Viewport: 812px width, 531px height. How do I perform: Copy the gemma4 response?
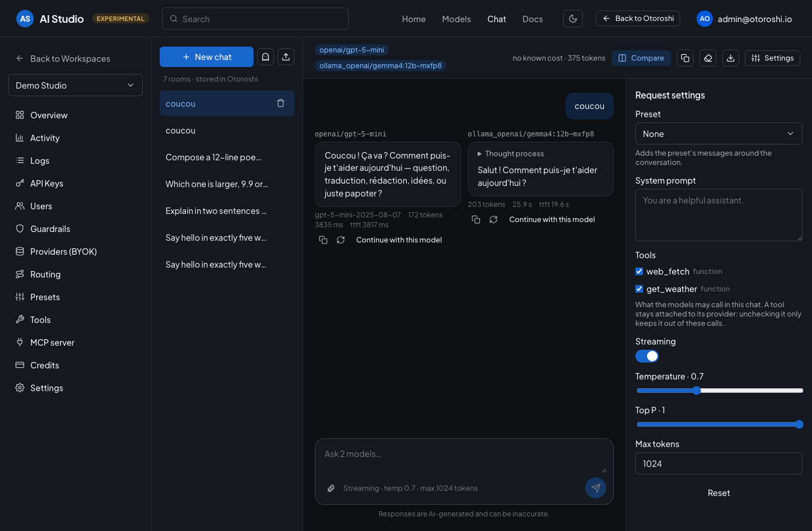tap(476, 219)
